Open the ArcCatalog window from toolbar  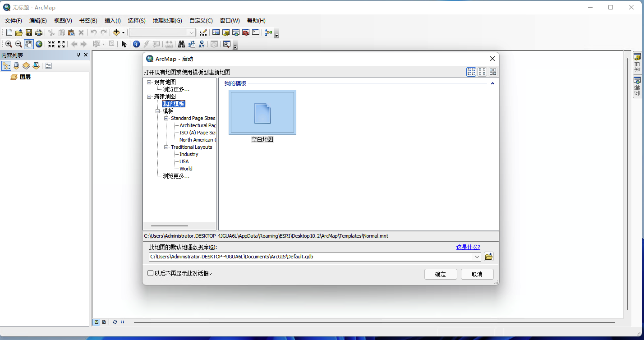point(225,32)
